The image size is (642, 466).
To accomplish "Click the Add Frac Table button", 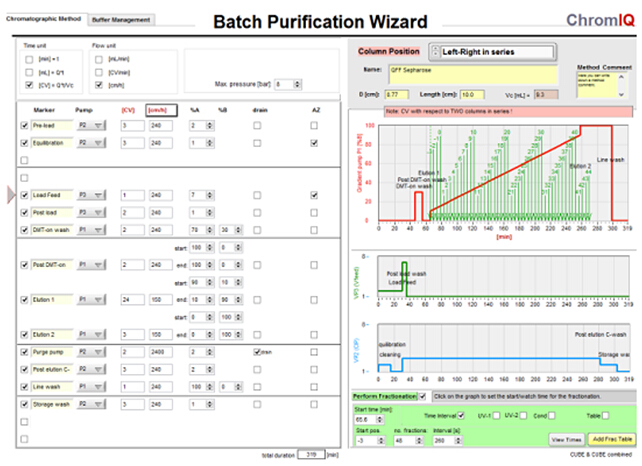I will click(x=609, y=439).
